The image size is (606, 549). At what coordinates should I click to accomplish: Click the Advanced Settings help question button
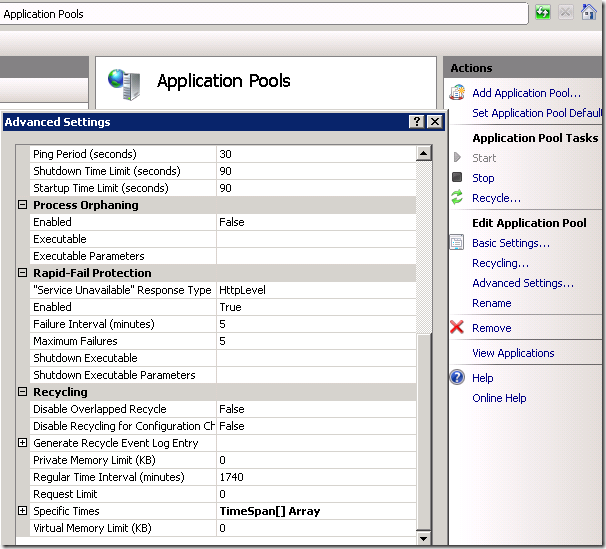tap(417, 122)
